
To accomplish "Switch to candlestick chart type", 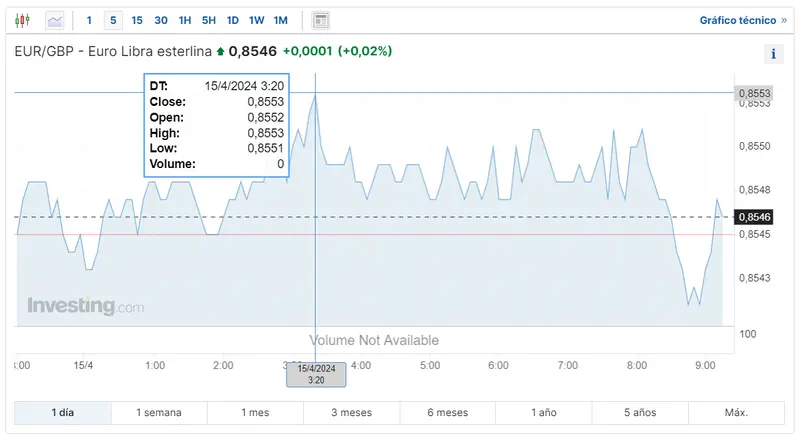I will click(x=22, y=20).
